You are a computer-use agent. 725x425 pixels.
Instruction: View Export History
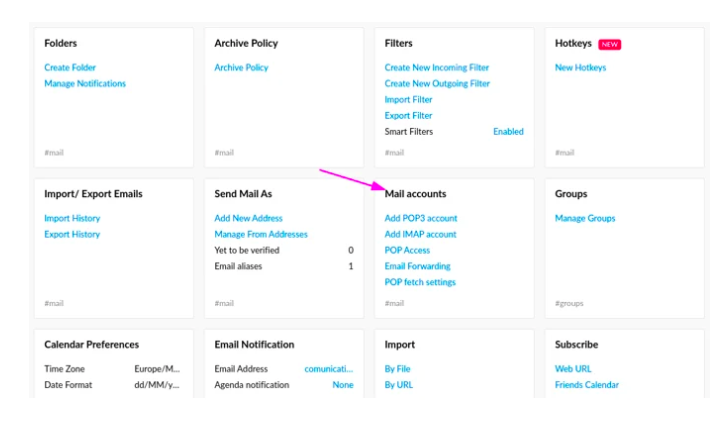coord(72,234)
